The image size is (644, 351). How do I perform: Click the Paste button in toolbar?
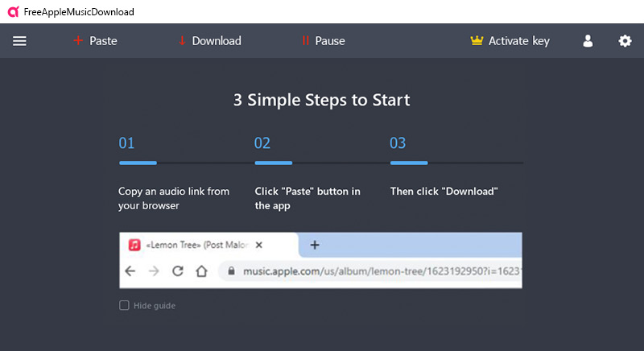coord(95,41)
